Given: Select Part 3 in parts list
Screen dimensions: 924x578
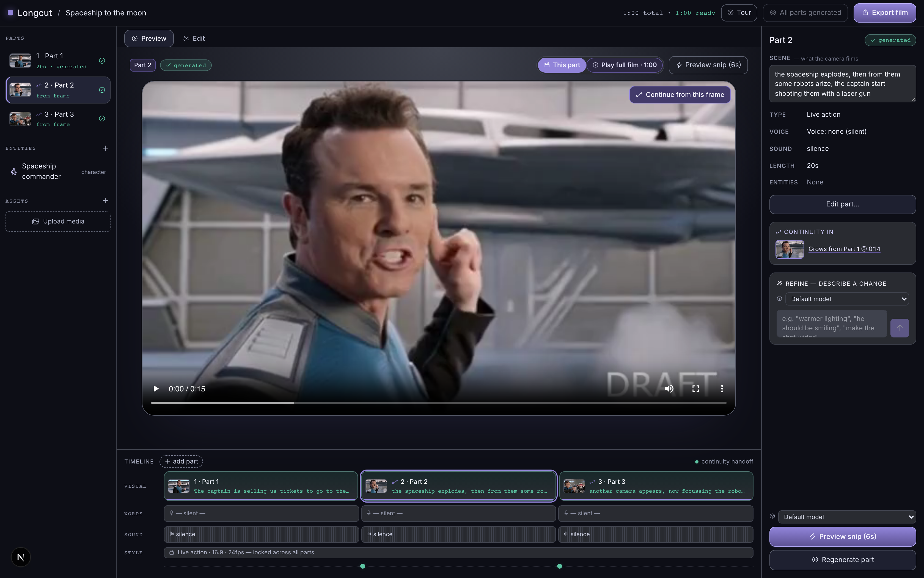Looking at the screenshot, I should point(58,119).
